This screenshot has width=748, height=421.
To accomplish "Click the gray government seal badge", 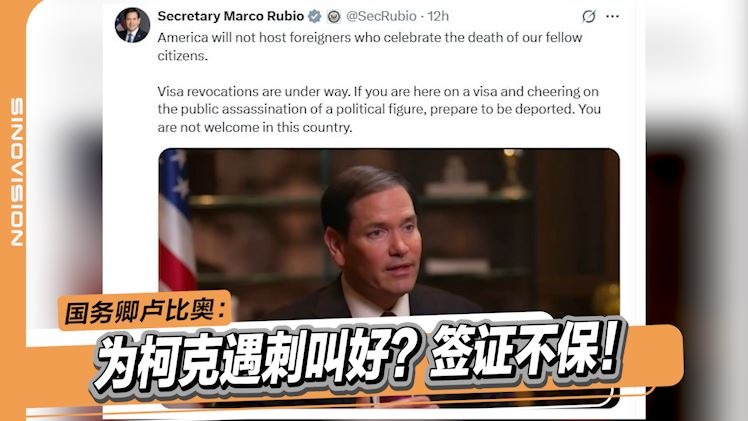I will point(334,16).
